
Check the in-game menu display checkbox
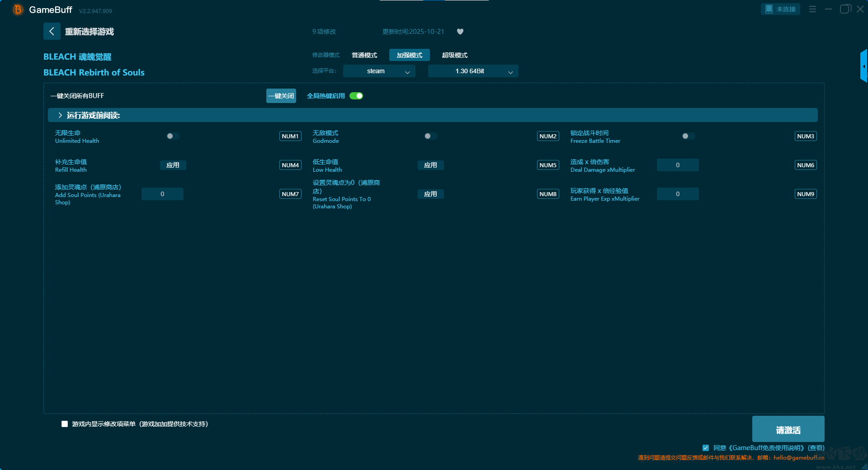click(x=65, y=424)
